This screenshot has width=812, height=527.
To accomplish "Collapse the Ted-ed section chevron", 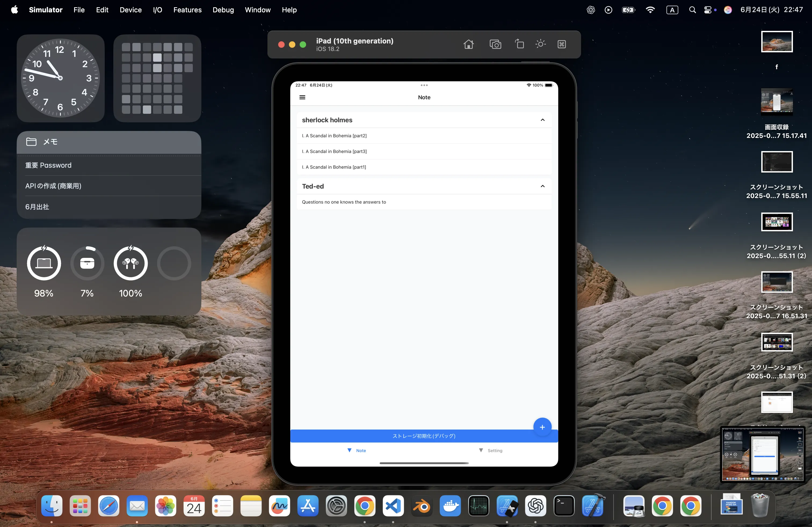I will [542, 186].
